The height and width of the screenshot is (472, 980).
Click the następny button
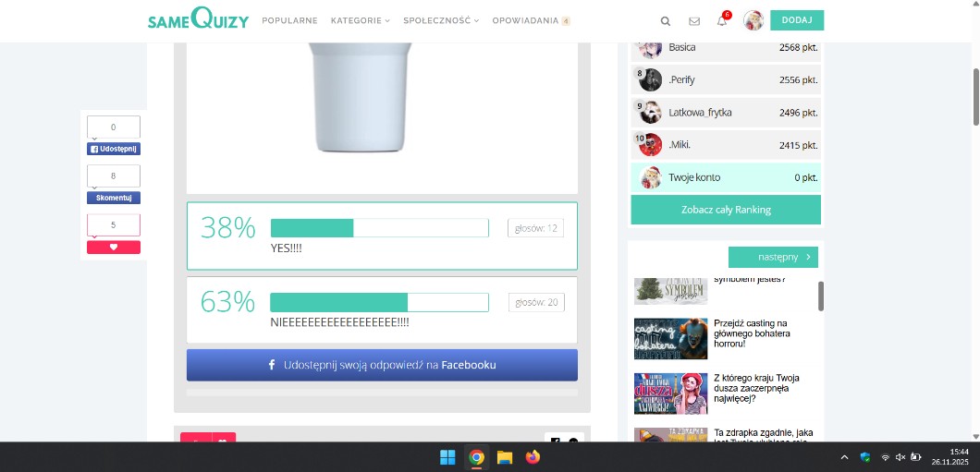(x=773, y=258)
